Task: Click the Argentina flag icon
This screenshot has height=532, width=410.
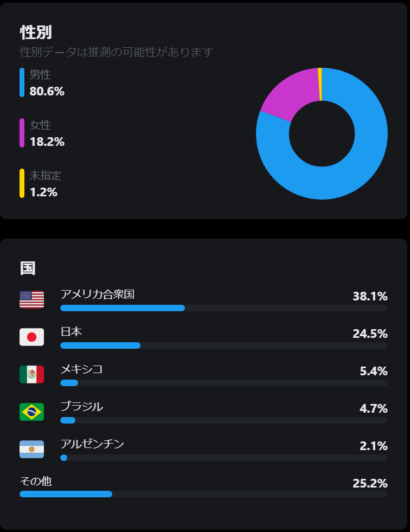Action: (x=31, y=449)
